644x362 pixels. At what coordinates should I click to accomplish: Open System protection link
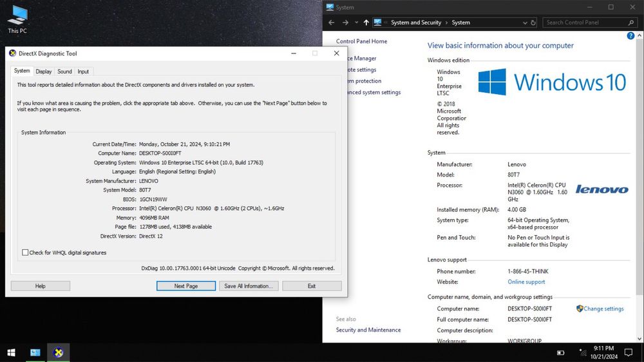365,81
